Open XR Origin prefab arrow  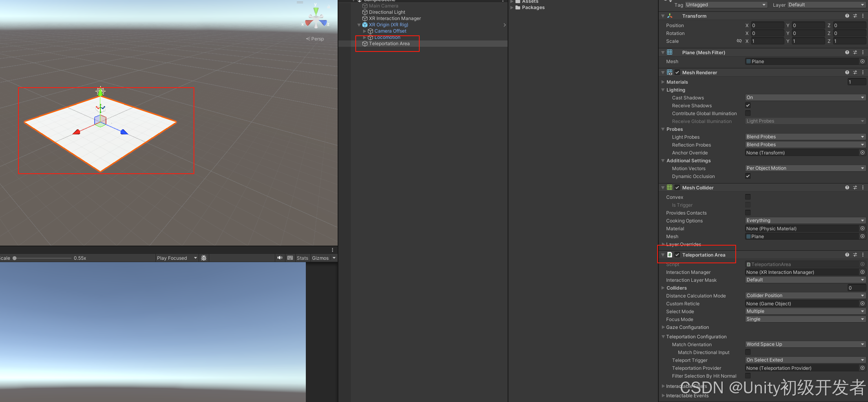click(504, 25)
